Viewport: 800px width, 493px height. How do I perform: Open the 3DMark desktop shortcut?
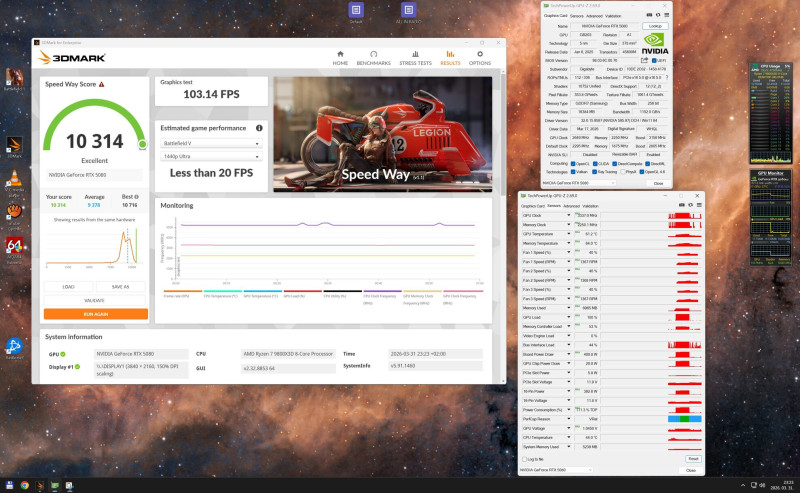(14, 147)
